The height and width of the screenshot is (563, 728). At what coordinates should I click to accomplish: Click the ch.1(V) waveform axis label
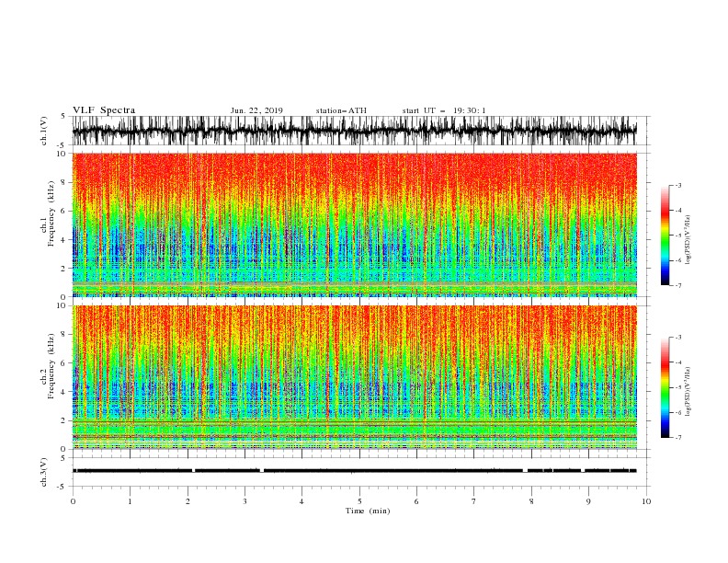click(44, 131)
